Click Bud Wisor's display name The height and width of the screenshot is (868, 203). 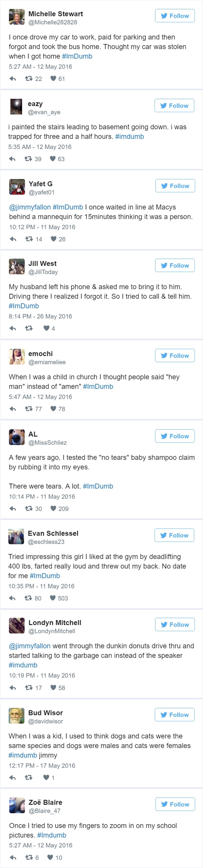coord(45,713)
